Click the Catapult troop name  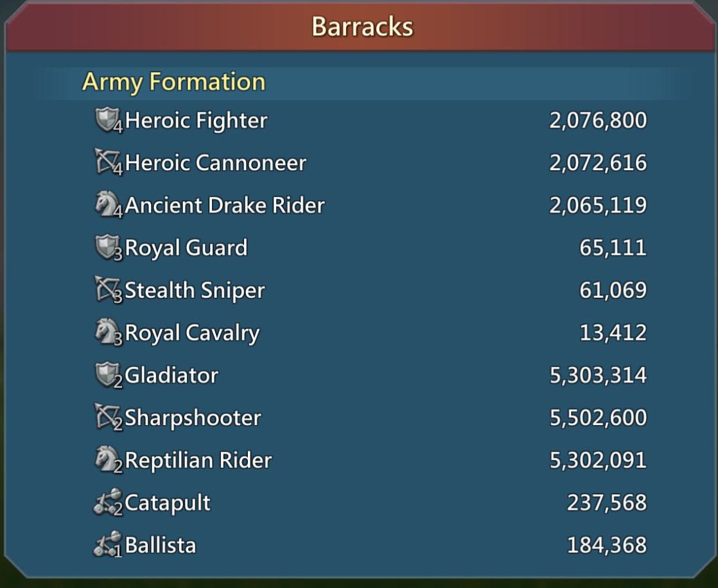pos(168,503)
